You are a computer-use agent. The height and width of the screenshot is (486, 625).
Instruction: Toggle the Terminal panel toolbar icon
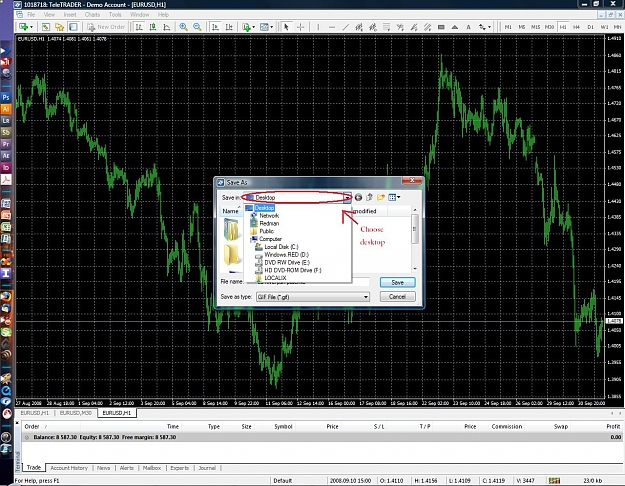pyautogui.click(x=73, y=27)
